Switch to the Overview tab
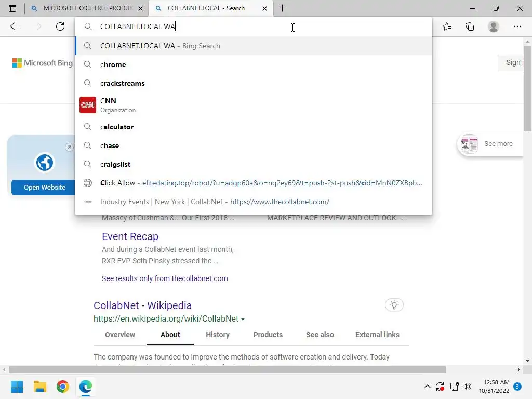Viewport: 532px width, 399px height. (120, 335)
